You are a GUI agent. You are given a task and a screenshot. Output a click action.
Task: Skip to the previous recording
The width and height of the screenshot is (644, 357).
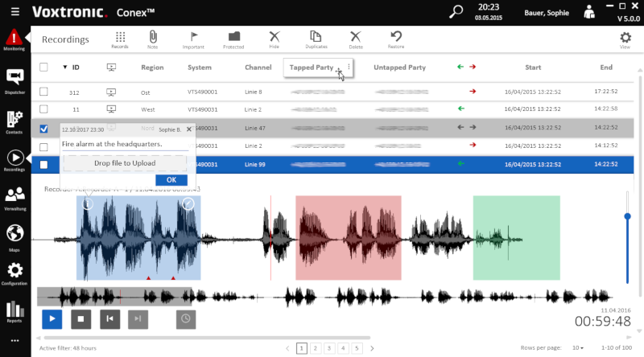[x=110, y=319]
